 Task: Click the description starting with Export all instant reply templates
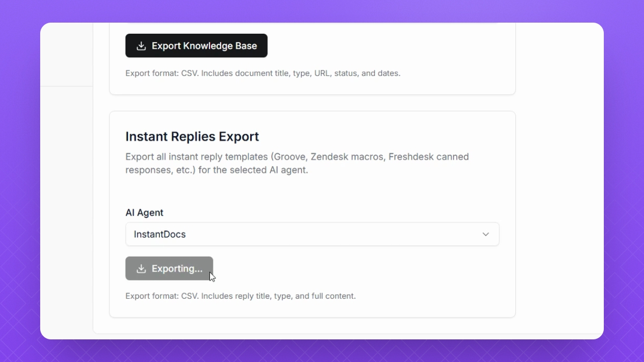tap(297, 163)
